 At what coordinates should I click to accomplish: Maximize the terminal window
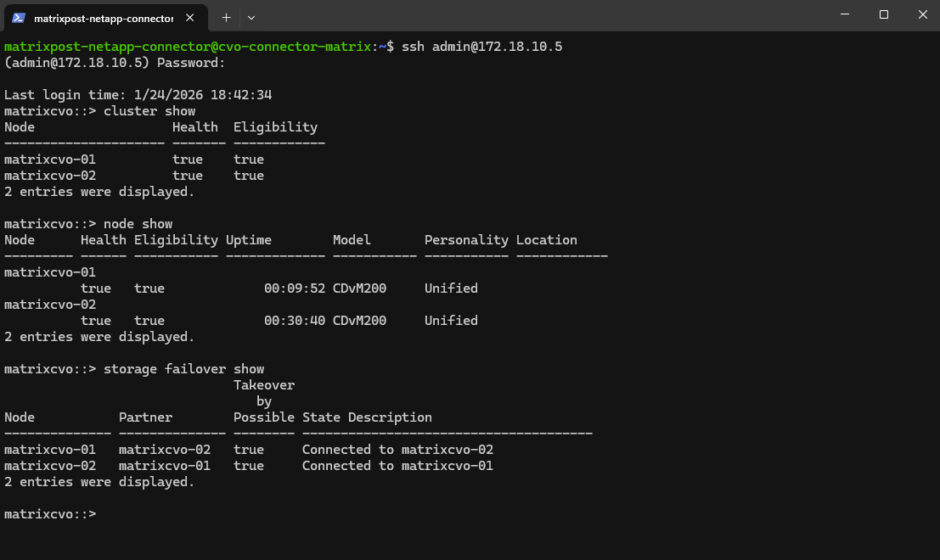coord(883,14)
